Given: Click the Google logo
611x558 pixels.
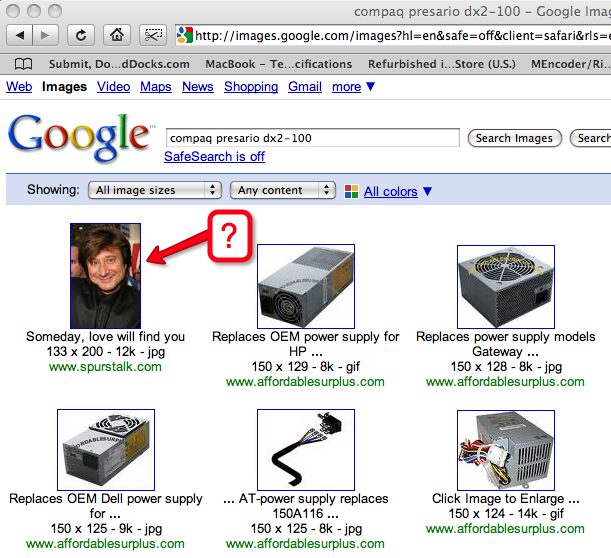Looking at the screenshot, I should pos(78,138).
